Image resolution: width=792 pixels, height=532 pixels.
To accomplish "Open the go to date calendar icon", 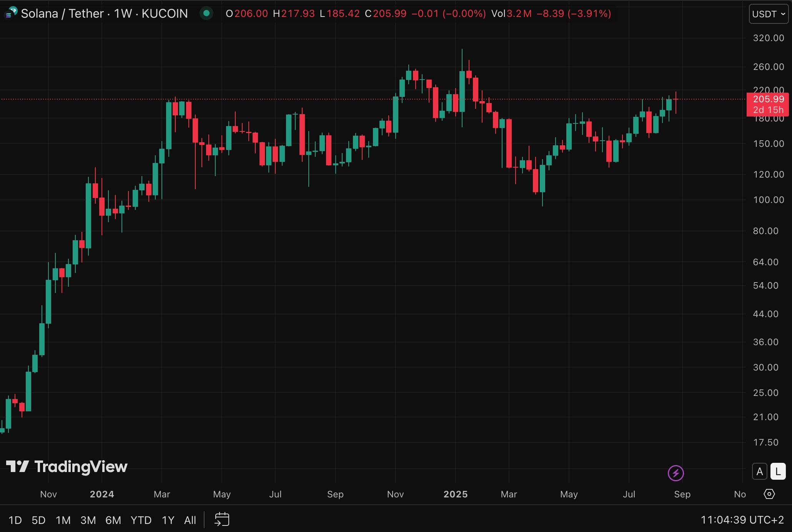I will 222,519.
